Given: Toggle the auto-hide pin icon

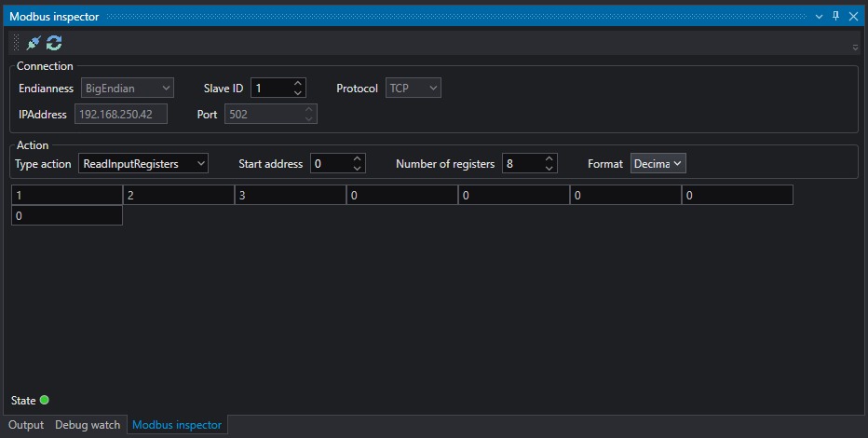Looking at the screenshot, I should tap(835, 17).
